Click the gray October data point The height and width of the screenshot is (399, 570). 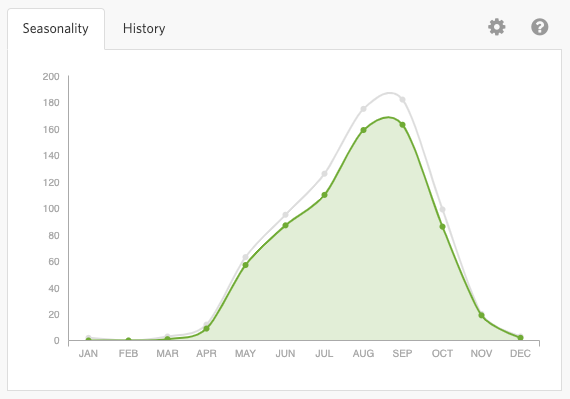(442, 209)
